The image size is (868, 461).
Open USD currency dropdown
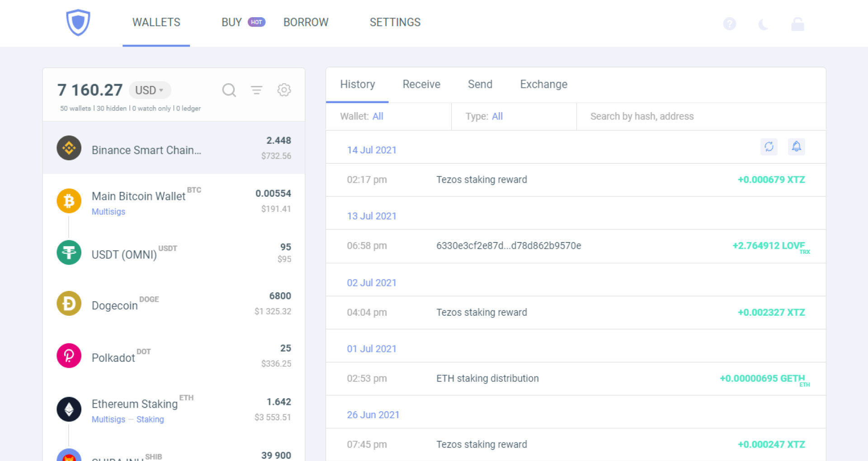click(x=150, y=90)
